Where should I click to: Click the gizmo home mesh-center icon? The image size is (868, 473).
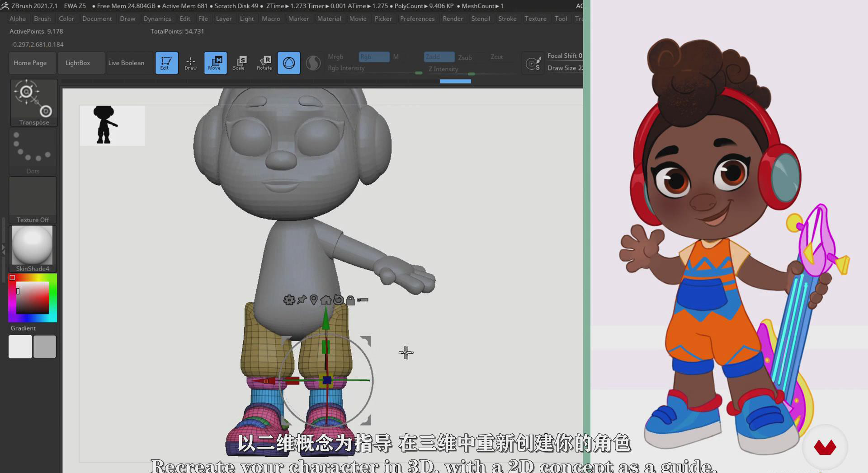pyautogui.click(x=325, y=300)
